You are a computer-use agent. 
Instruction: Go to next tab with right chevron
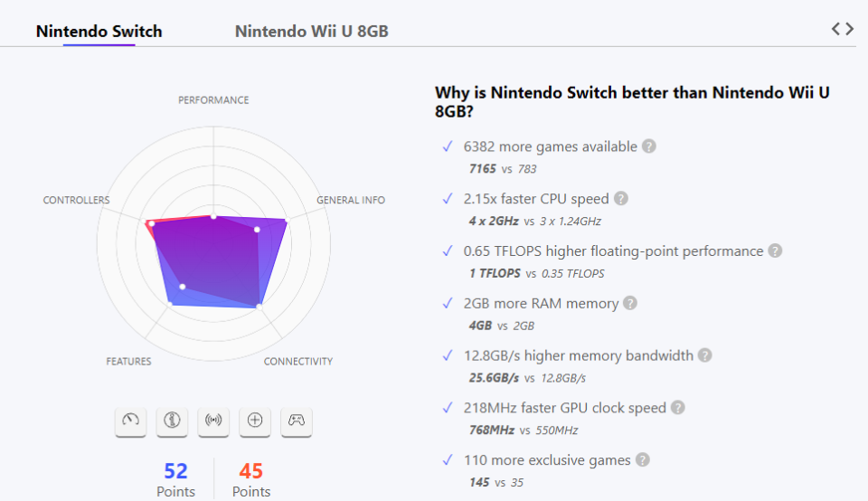[x=849, y=29]
